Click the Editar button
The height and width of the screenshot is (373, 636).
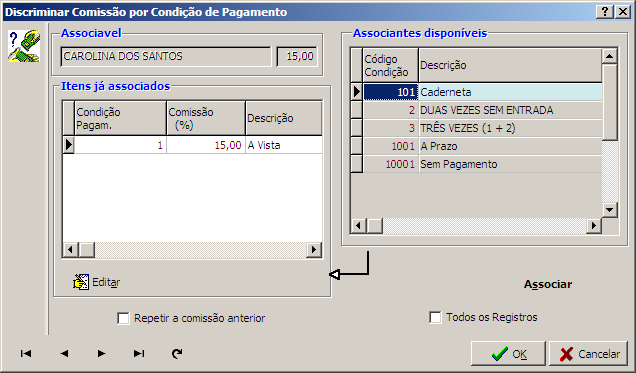click(97, 282)
